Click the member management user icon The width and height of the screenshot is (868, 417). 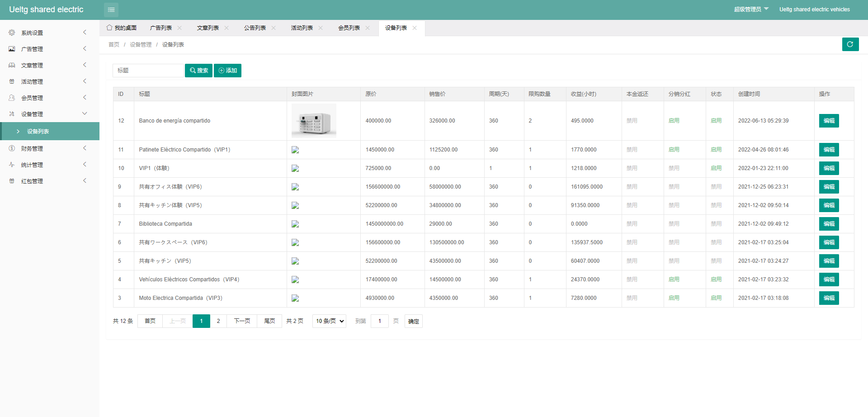(12, 98)
